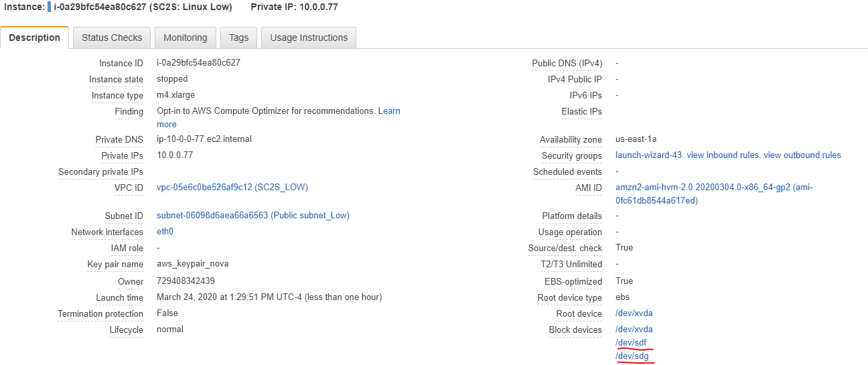Open security group launch-wizard-43

coord(649,155)
